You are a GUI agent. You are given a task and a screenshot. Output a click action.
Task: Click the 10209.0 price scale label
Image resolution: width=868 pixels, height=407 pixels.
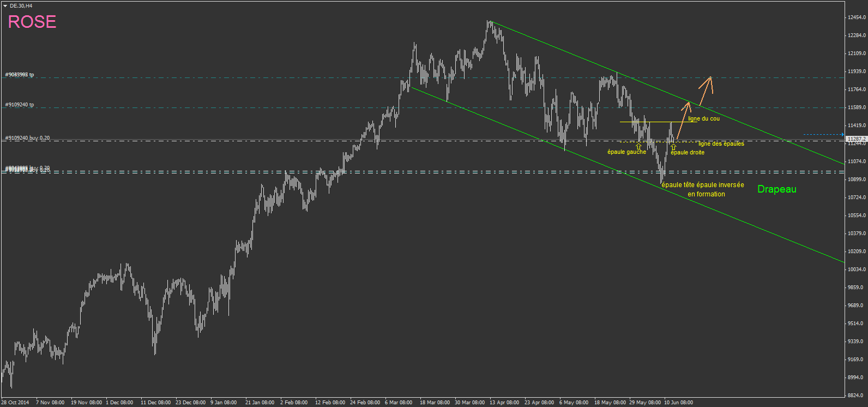[x=857, y=252]
